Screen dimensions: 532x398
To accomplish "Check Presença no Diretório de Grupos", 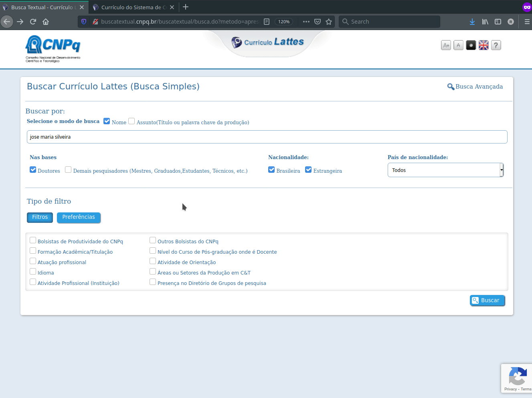I will coord(153,282).
